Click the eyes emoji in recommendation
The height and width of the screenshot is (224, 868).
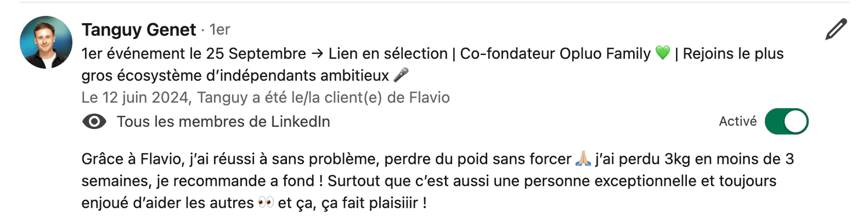click(x=265, y=204)
